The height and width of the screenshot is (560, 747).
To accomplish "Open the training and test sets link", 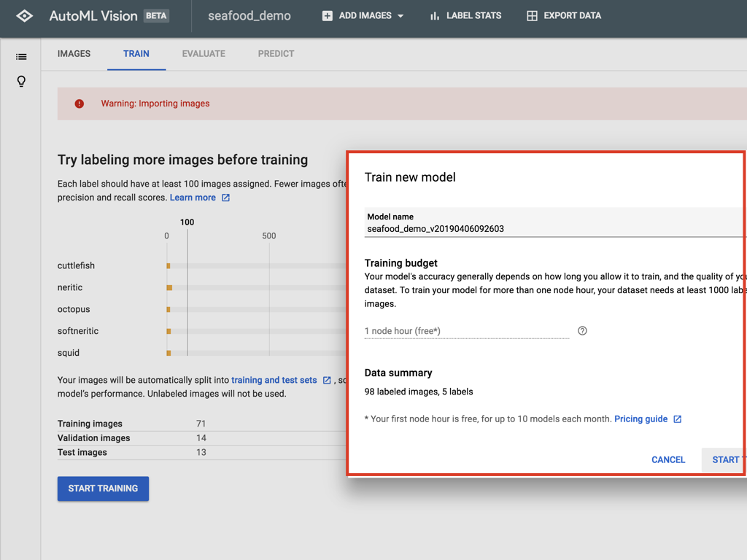I will pos(274,380).
